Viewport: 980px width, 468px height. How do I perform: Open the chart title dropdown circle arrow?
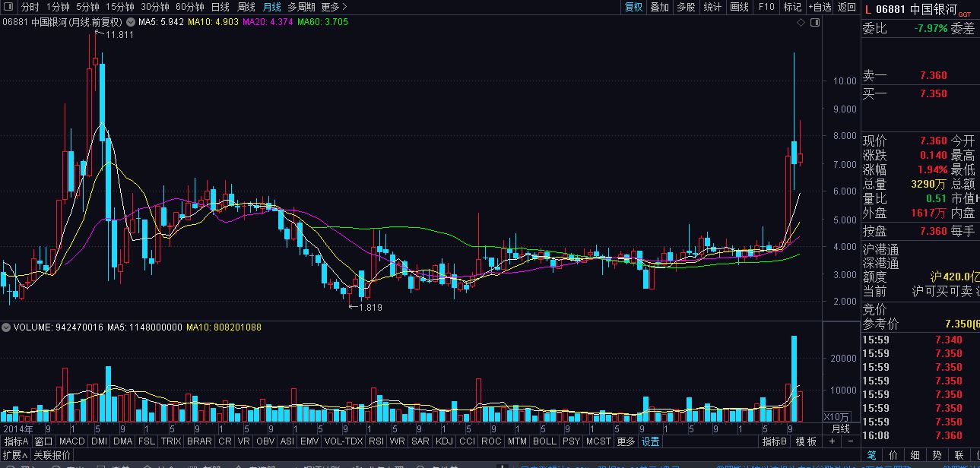coord(131,22)
